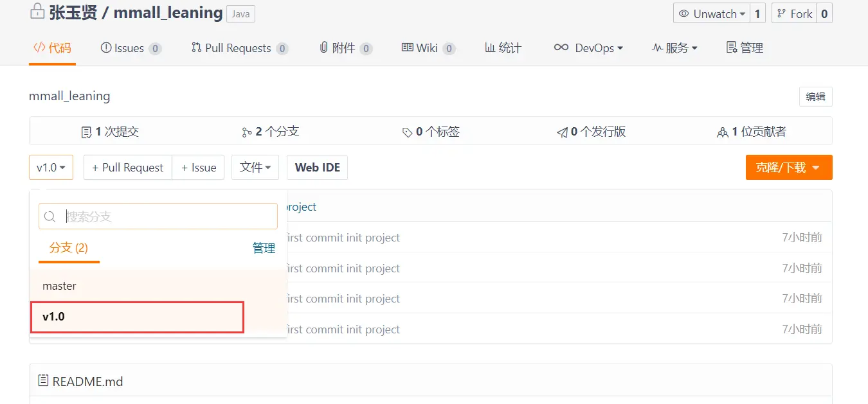Click the 附件 count badge 0
The width and height of the screenshot is (868, 404).
pyautogui.click(x=366, y=49)
